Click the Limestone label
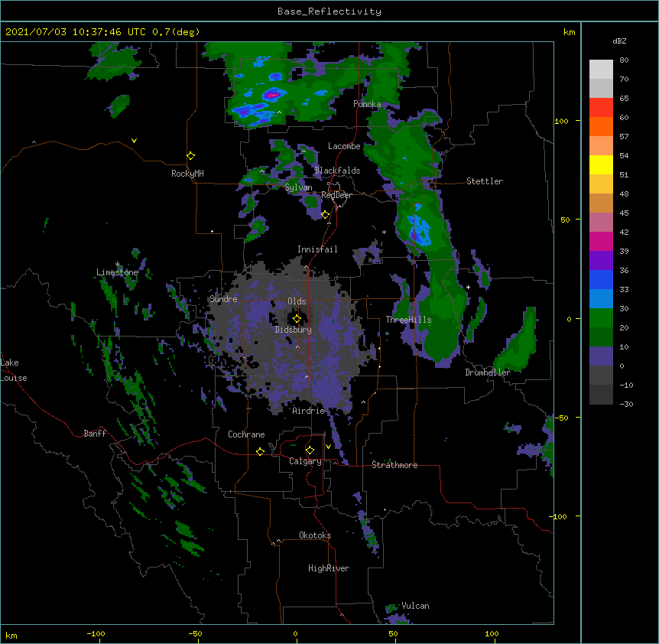This screenshot has height=644, width=659. coord(117,272)
